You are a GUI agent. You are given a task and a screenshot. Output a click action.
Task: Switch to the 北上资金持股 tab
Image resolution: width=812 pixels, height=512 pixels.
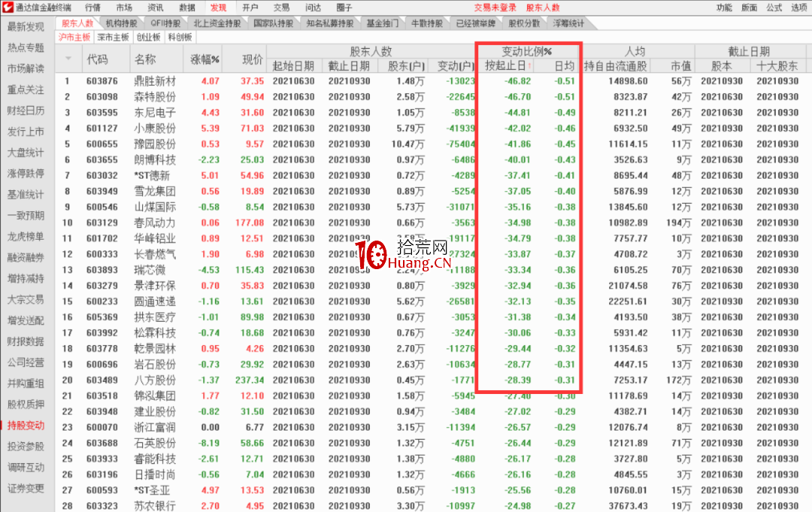217,23
